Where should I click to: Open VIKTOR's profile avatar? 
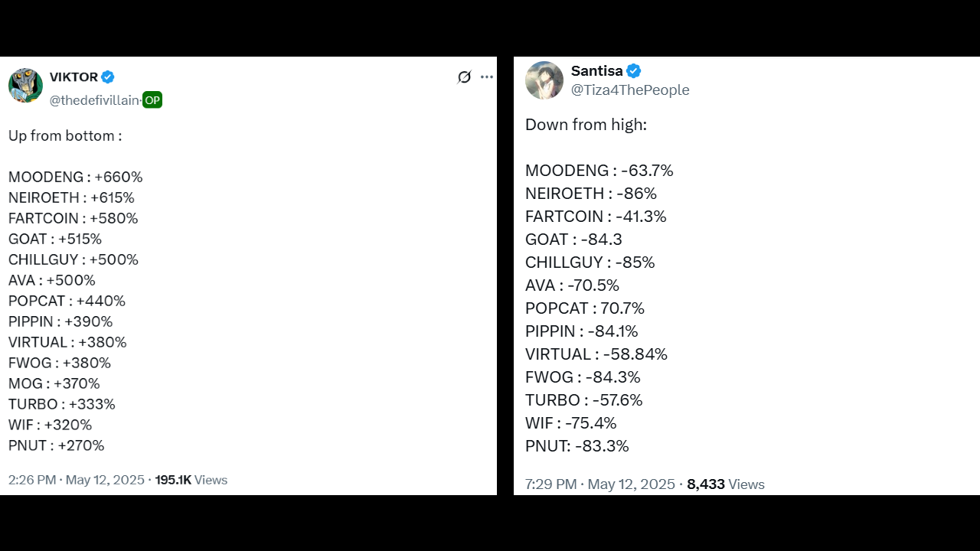click(x=25, y=85)
